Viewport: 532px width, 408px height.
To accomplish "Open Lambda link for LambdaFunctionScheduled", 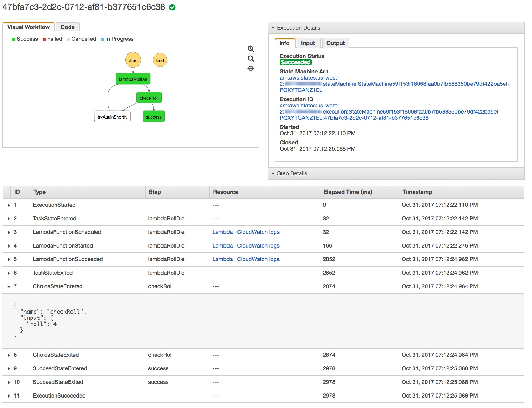I will [x=222, y=232].
